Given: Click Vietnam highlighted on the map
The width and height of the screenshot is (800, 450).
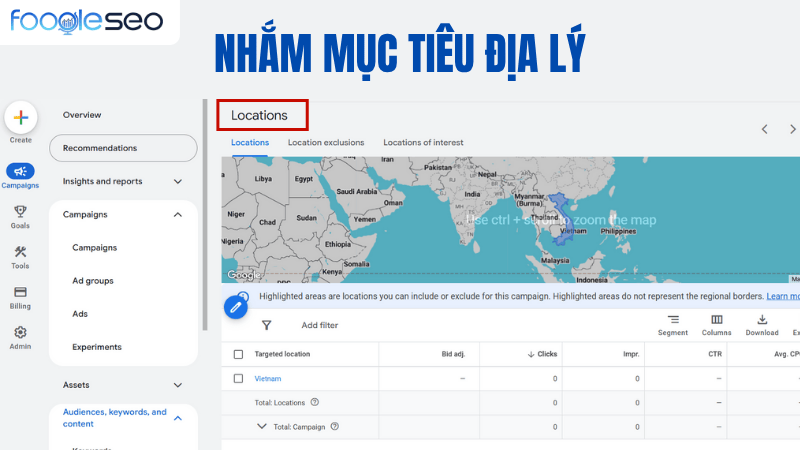Looking at the screenshot, I should pyautogui.click(x=561, y=217).
